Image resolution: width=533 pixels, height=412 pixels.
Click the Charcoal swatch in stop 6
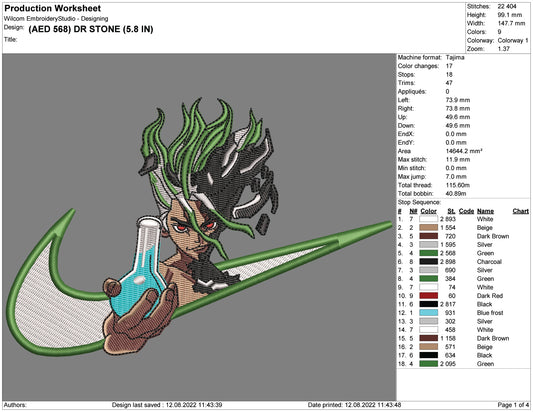click(428, 261)
